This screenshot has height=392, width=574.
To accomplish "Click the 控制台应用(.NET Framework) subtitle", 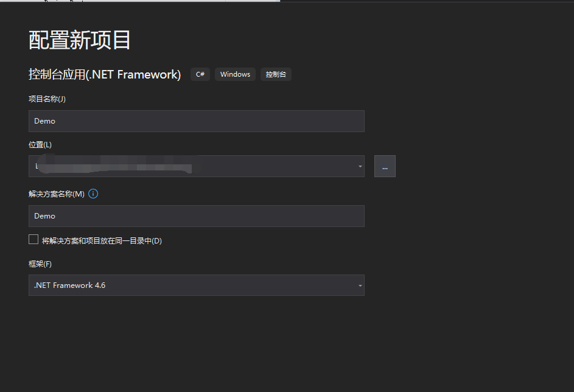I will click(x=105, y=74).
